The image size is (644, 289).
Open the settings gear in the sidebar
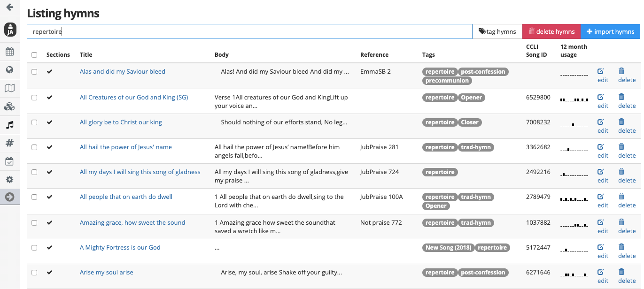click(9, 180)
